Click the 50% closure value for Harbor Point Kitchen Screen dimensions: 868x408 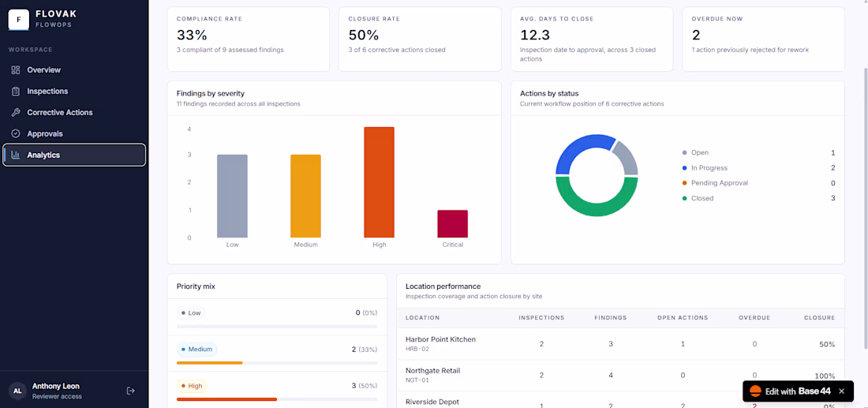(x=827, y=344)
